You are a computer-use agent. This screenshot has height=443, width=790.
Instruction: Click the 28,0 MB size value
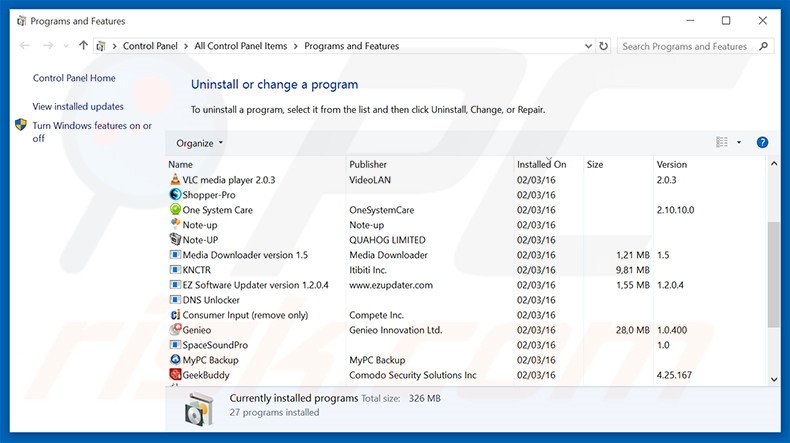click(632, 330)
